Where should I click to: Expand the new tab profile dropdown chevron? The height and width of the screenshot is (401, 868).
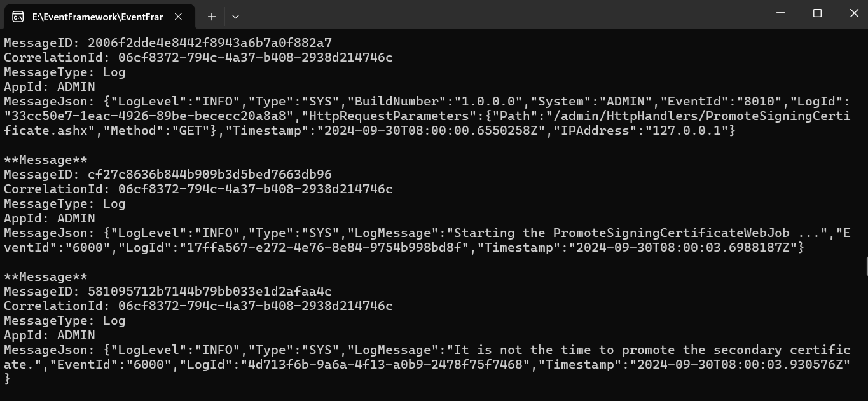(x=235, y=17)
